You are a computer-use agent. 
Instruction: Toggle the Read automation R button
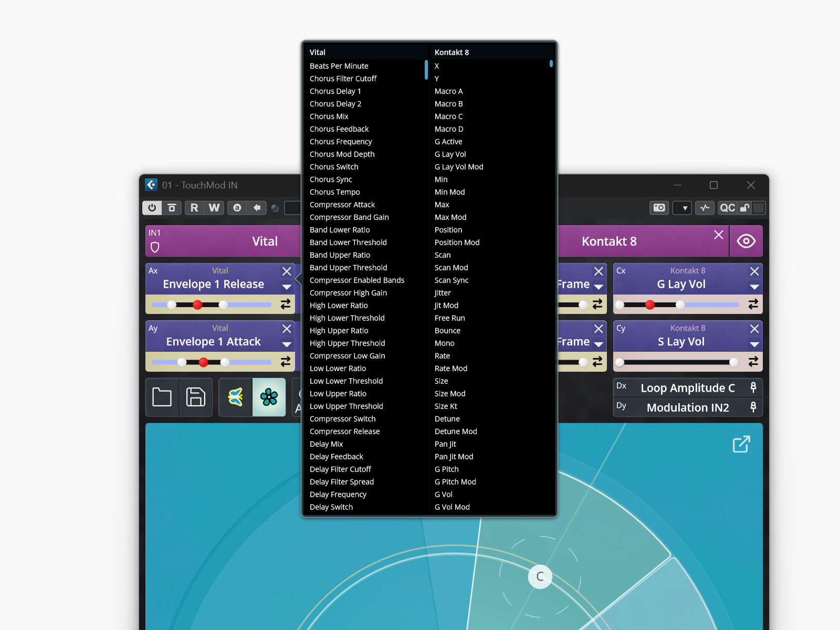point(194,208)
